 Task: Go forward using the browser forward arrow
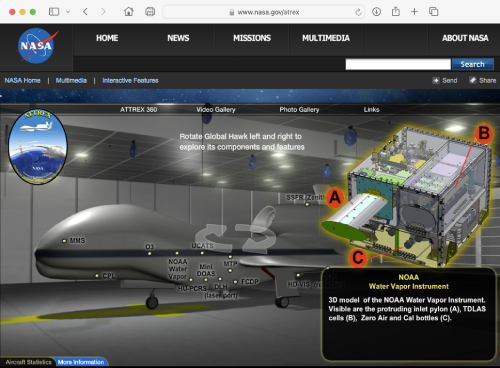(103, 12)
